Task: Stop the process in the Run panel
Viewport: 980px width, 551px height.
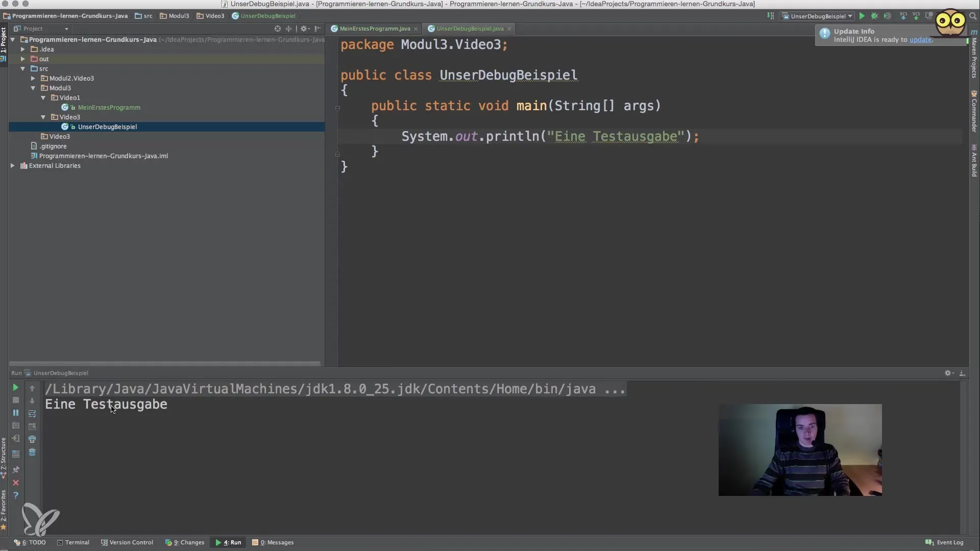Action: tap(15, 400)
